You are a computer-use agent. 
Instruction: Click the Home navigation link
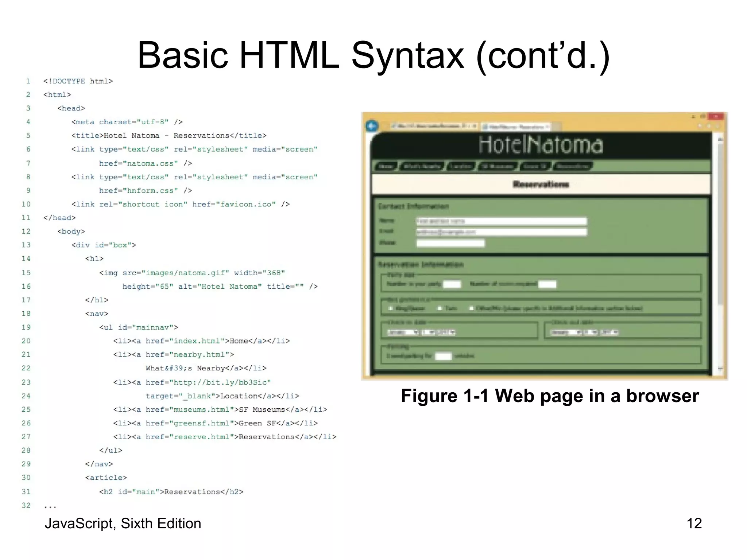(386, 166)
